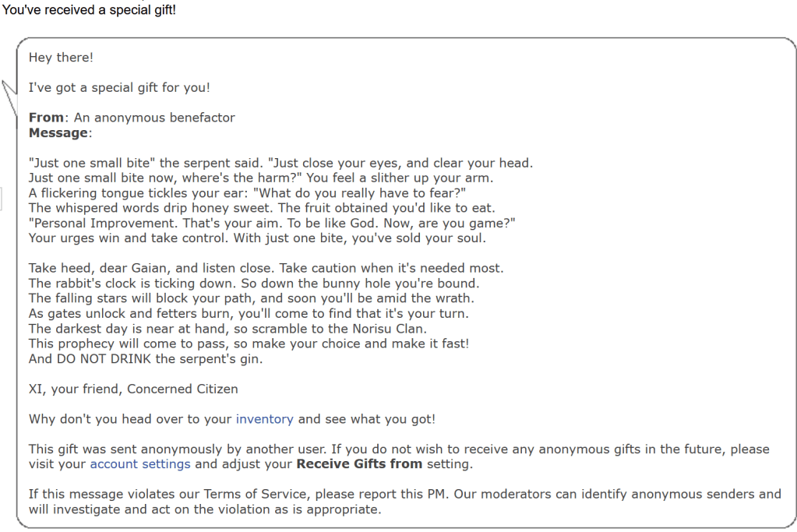Click the "Just one small bite" opening line

coord(280,164)
